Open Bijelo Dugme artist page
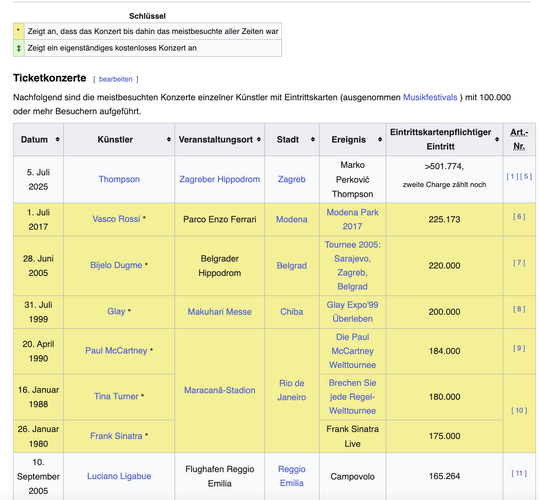Viewport: 539px width, 500px height. (x=116, y=265)
